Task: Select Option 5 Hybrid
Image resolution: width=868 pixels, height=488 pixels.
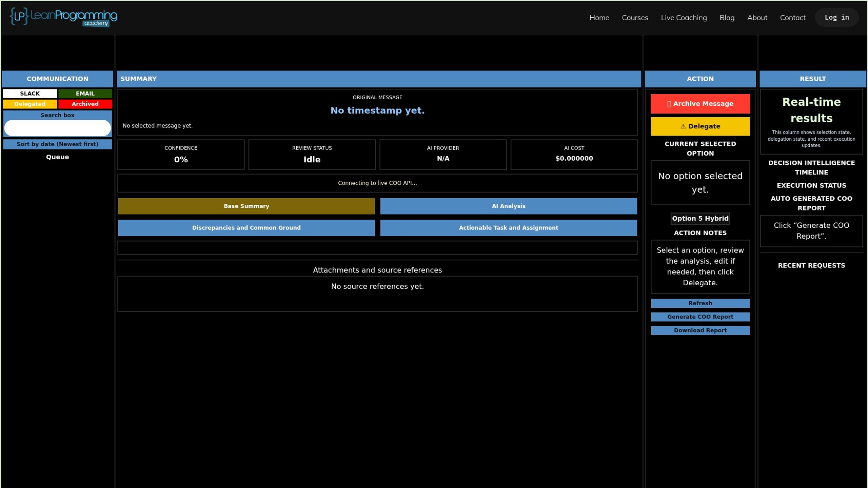Action: (700, 219)
